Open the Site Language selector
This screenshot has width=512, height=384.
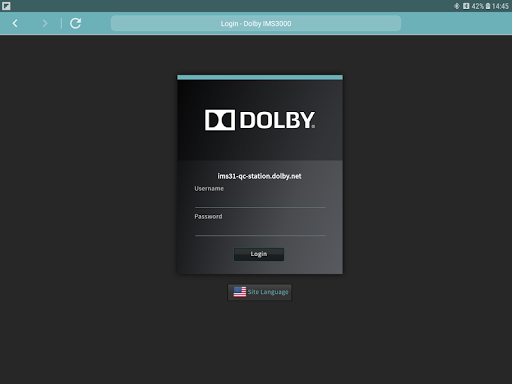(x=259, y=292)
